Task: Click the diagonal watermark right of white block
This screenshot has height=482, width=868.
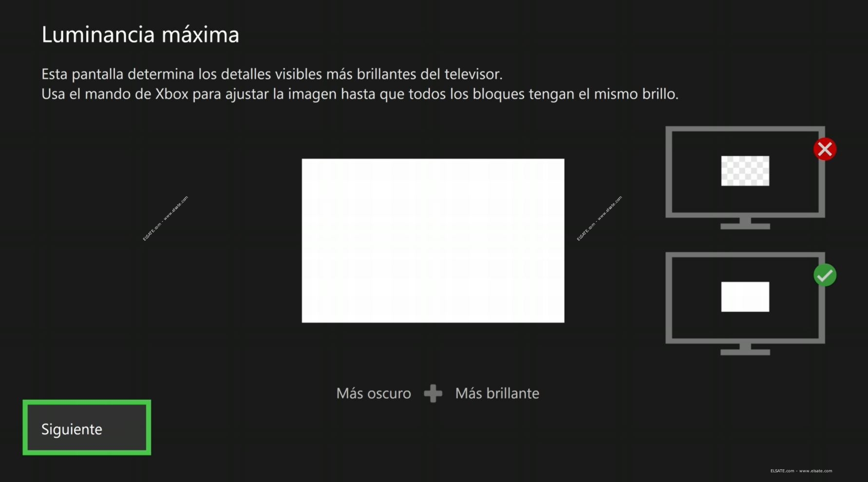Action: click(599, 219)
